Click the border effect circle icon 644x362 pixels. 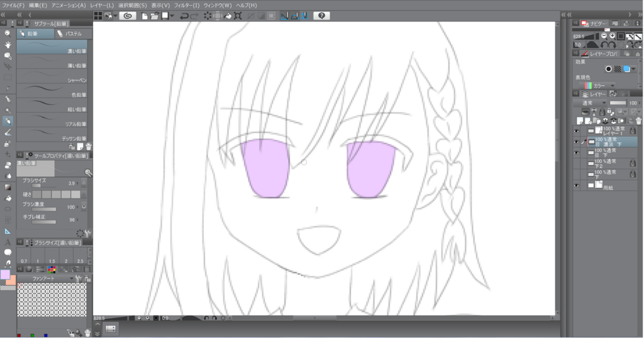pos(608,69)
